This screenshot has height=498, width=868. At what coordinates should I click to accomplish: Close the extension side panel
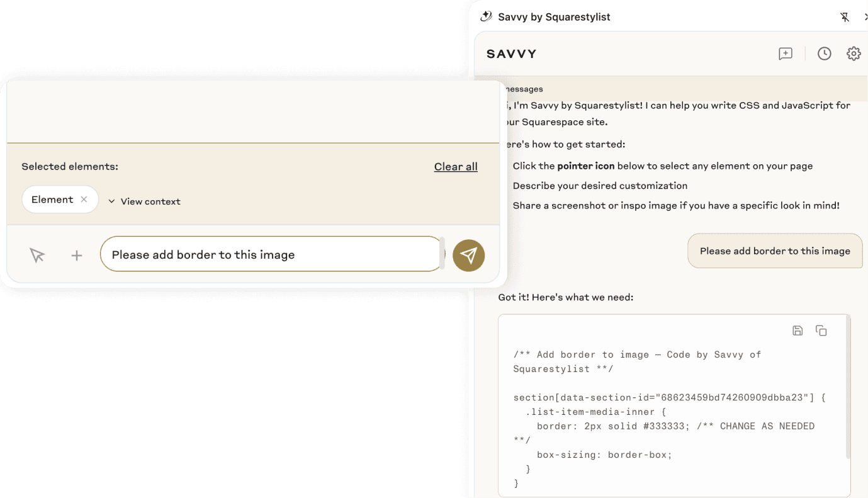click(x=865, y=17)
